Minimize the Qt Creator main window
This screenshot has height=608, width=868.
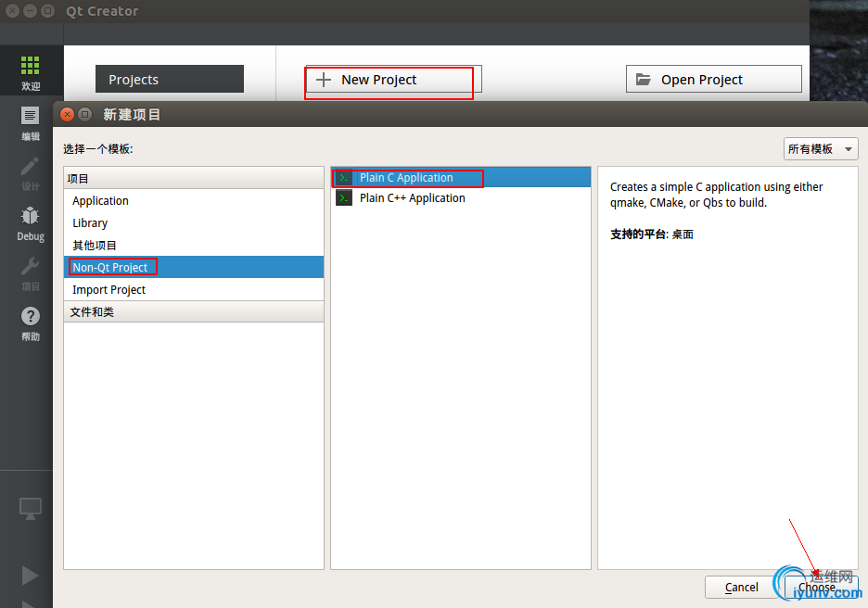(31, 10)
